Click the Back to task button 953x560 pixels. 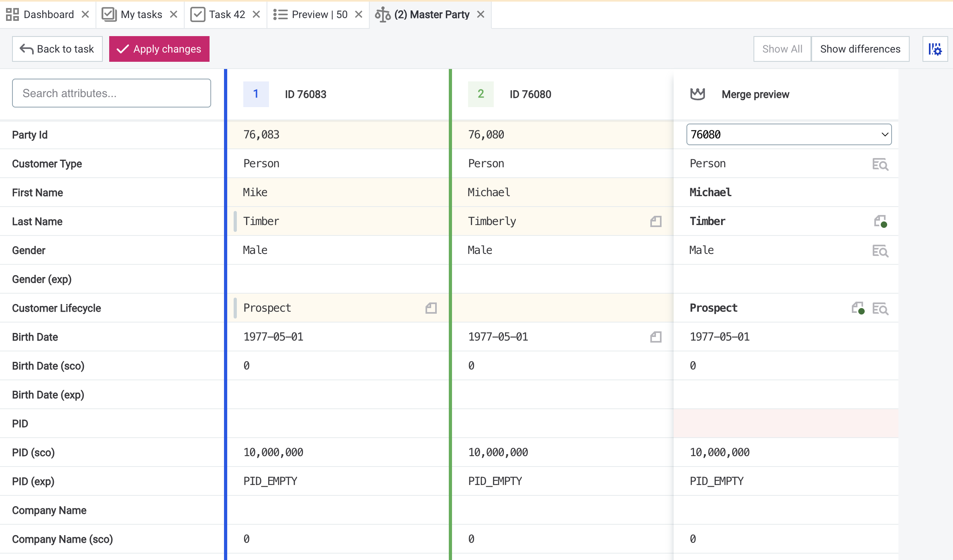point(57,49)
